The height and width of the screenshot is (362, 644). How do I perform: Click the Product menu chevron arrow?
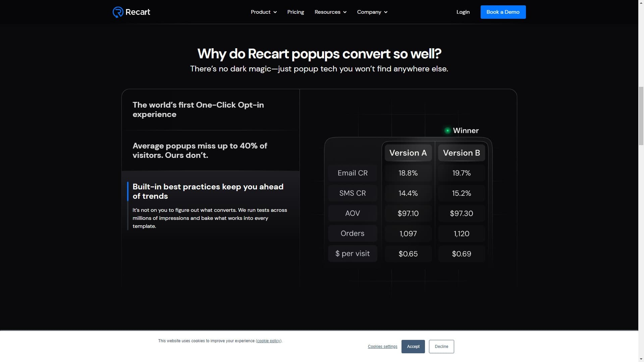[x=275, y=12]
